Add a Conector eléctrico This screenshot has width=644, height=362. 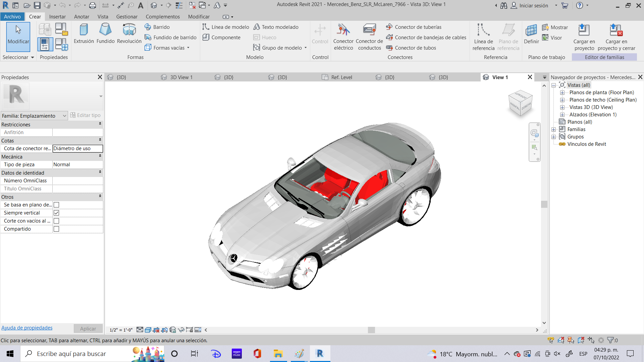[x=343, y=37]
